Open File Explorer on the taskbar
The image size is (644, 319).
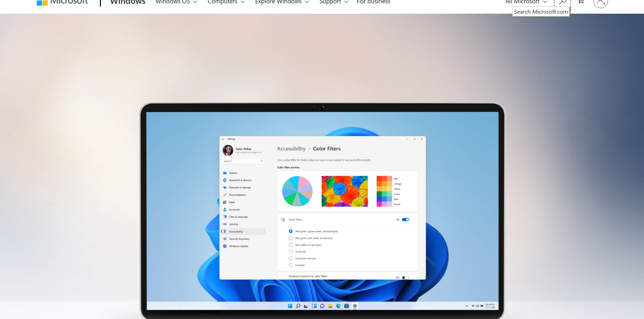(330, 306)
